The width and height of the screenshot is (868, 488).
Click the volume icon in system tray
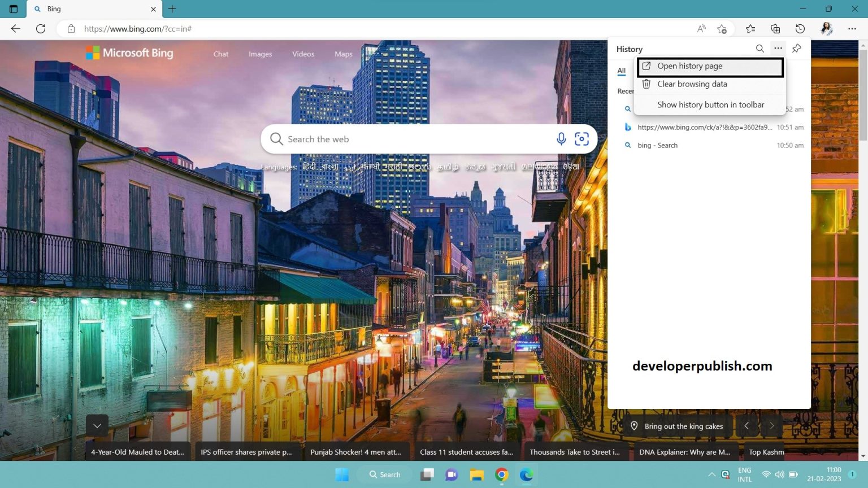[780, 475]
